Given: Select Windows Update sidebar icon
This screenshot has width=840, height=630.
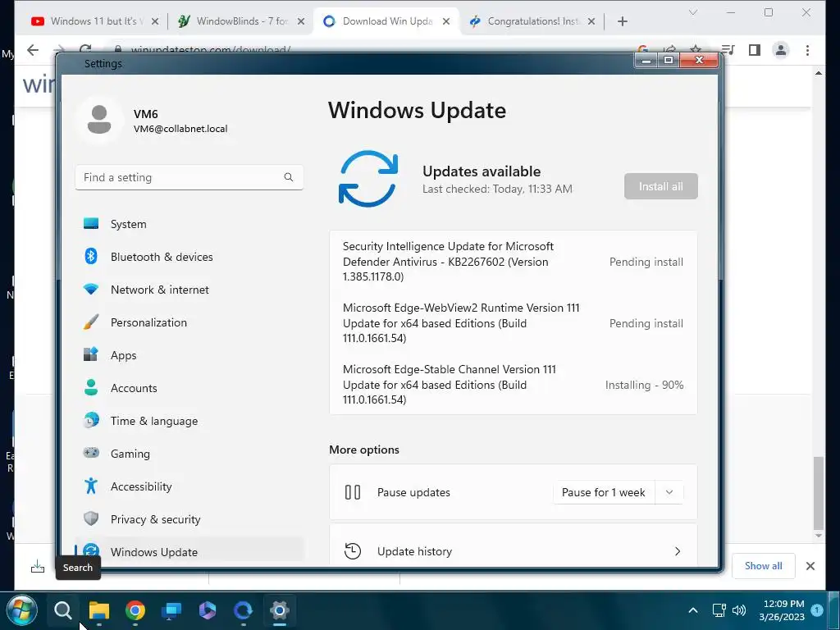Looking at the screenshot, I should click(91, 551).
